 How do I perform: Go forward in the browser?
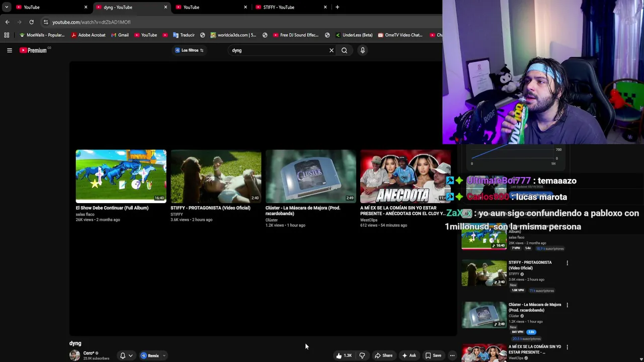click(x=19, y=22)
